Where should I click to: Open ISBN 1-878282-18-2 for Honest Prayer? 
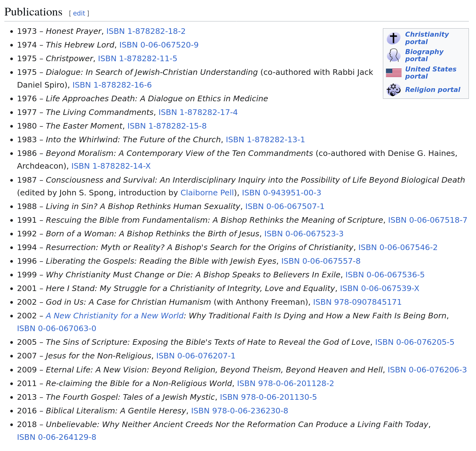click(x=146, y=31)
